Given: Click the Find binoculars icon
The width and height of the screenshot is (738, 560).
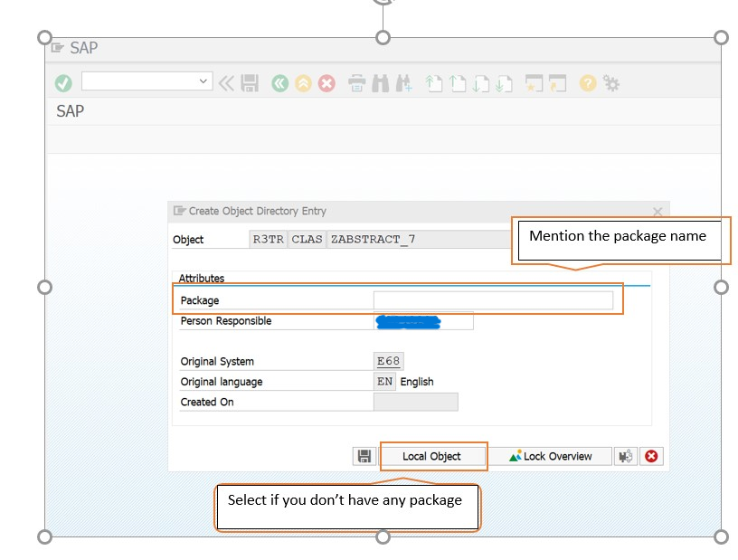Looking at the screenshot, I should click(381, 83).
